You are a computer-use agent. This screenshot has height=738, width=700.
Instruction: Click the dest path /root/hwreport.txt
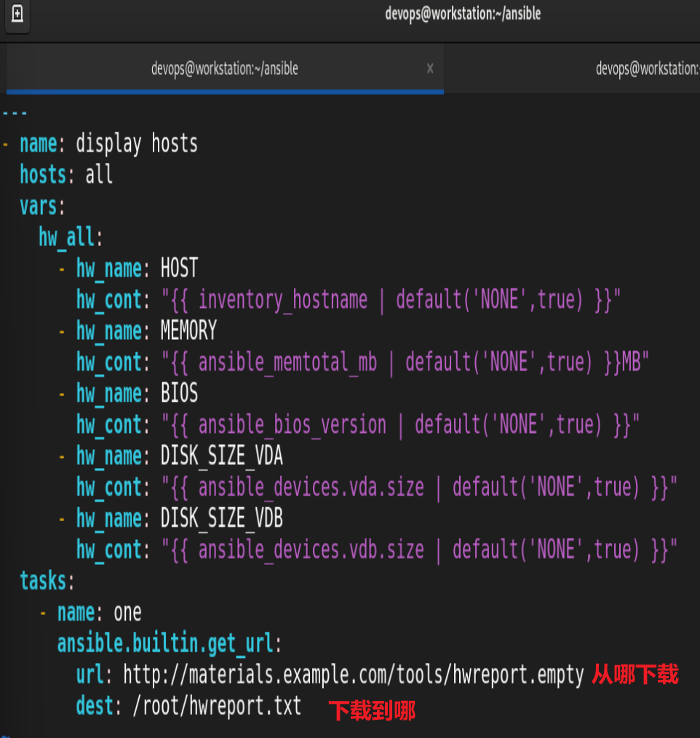217,706
